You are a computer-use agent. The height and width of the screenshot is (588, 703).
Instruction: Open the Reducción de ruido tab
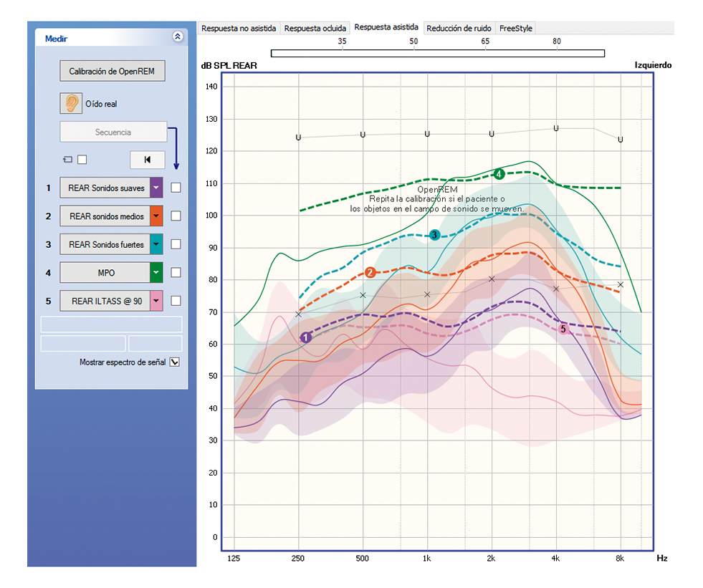459,28
